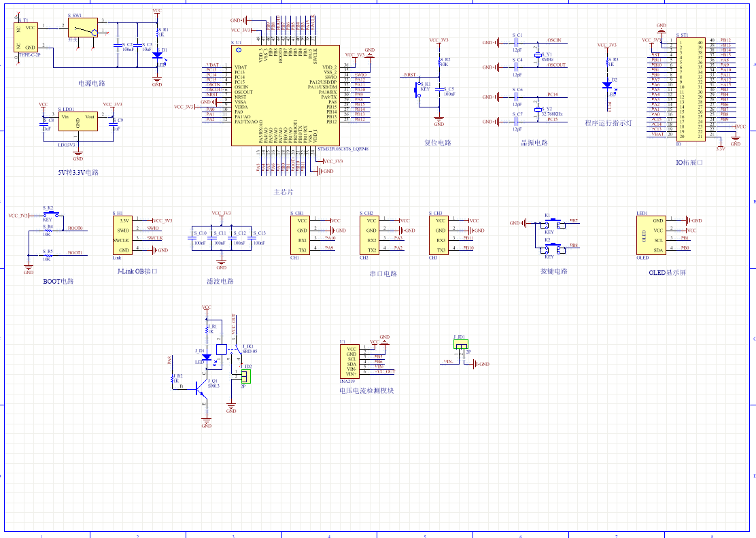
Task: Click the 滤波电路 section title
Action: tap(220, 282)
